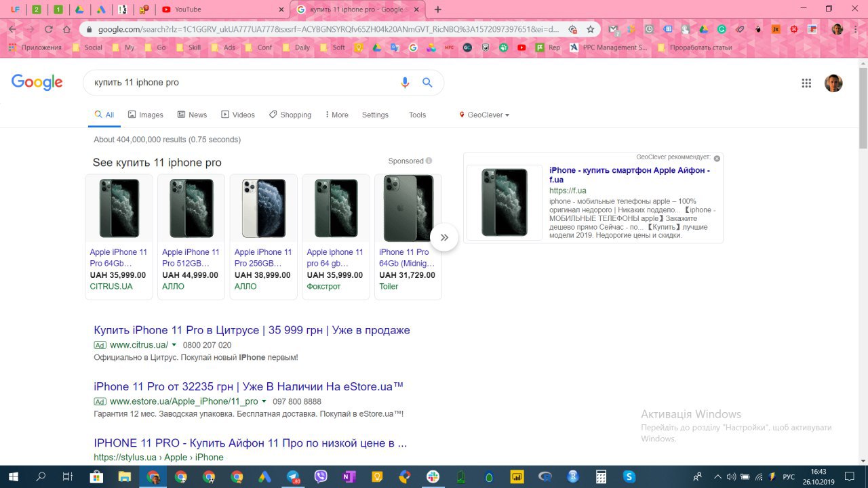Click the Sponsored info icon

point(429,161)
